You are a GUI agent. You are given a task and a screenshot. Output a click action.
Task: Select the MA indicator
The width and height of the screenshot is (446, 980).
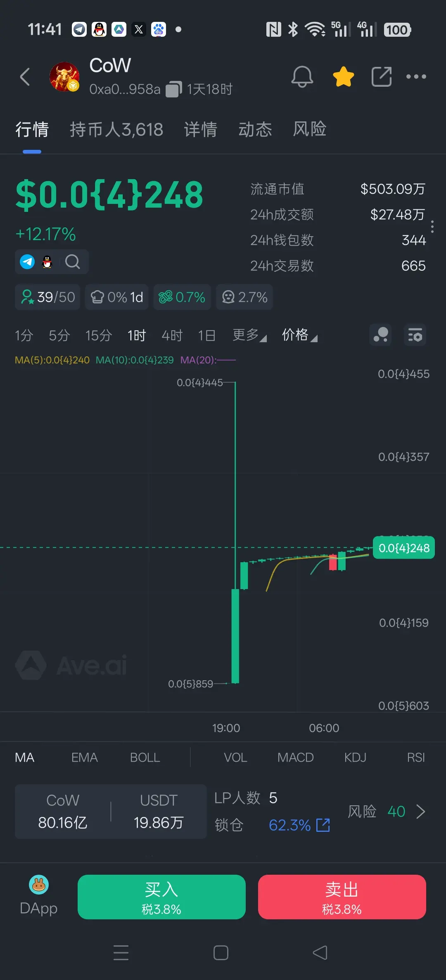(25, 757)
